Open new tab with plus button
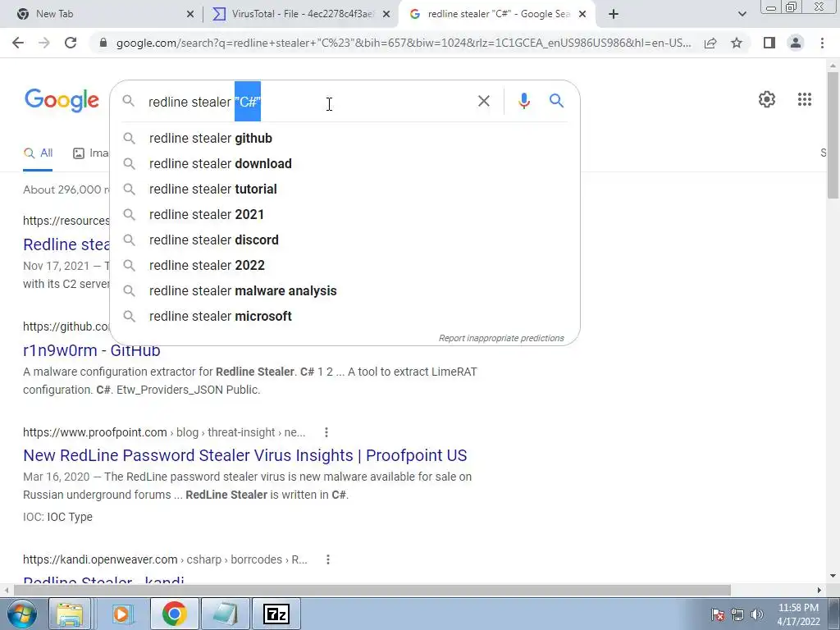The height and width of the screenshot is (630, 840). point(614,14)
